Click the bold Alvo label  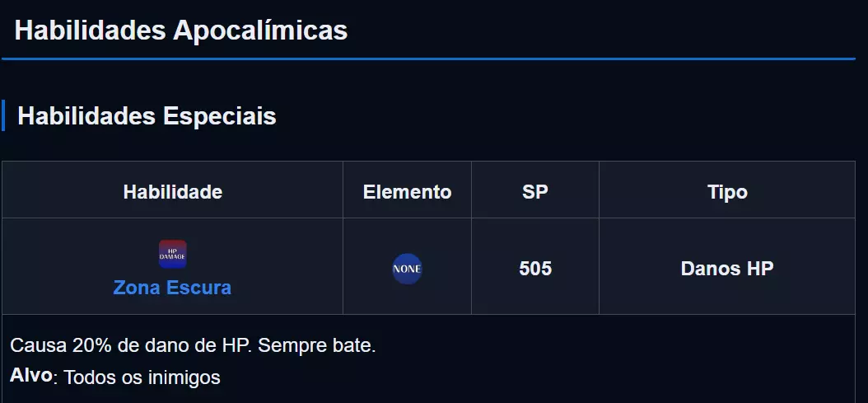(31, 376)
